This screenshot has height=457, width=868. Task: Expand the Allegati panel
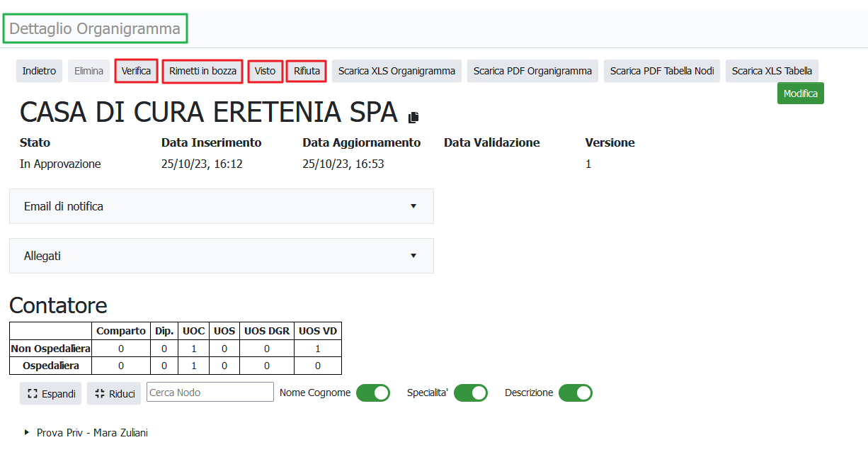[x=222, y=256]
